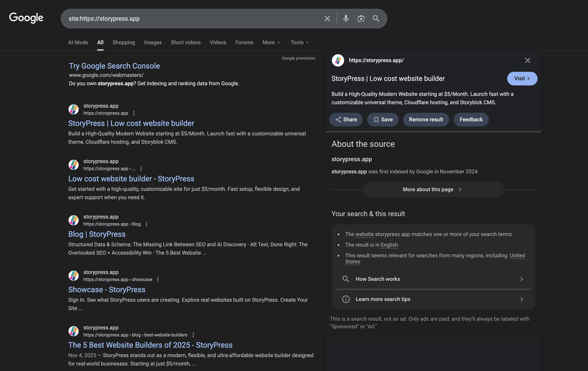Switch to the Images tab
Screen dimensions: 588x371
[153, 43]
